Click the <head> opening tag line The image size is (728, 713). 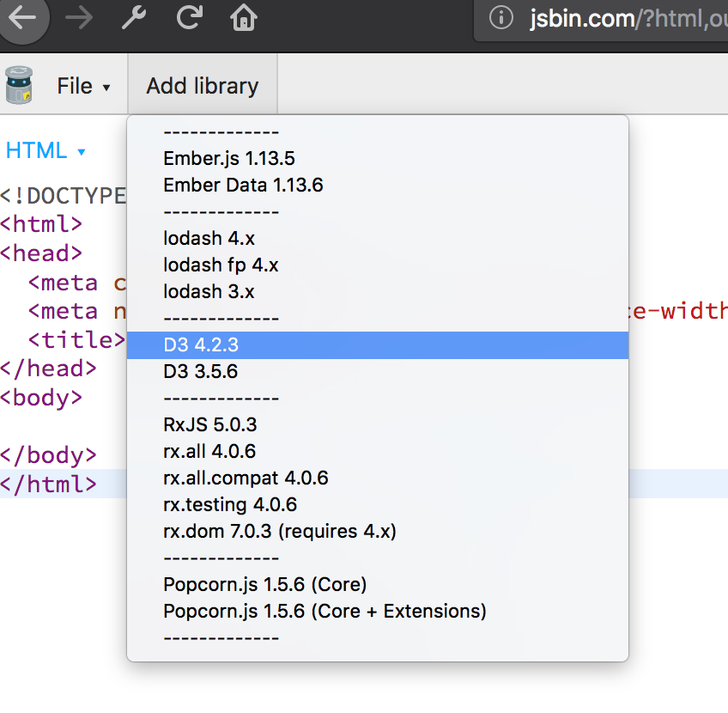(41, 253)
